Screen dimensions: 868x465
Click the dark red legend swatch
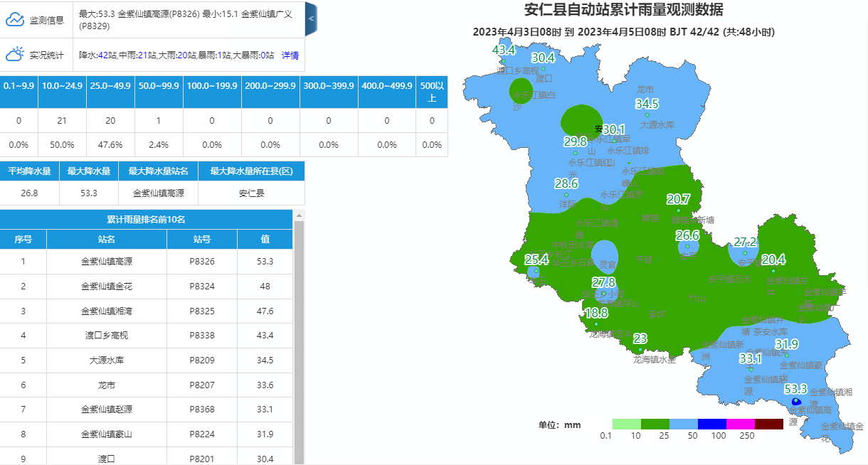click(769, 424)
